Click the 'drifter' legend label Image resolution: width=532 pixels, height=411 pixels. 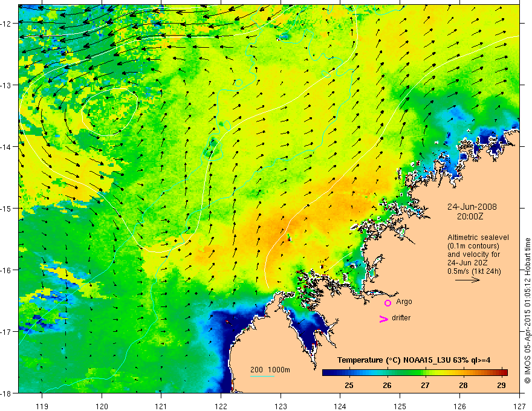tap(401, 318)
